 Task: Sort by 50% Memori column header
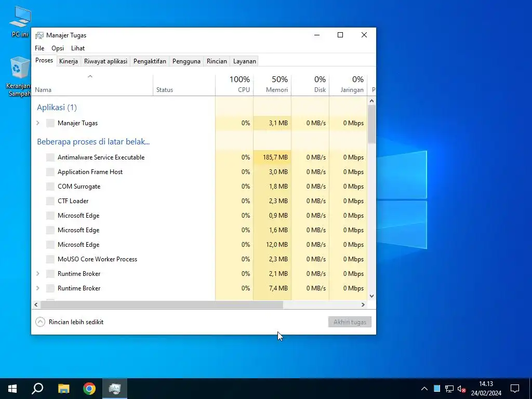pos(272,85)
